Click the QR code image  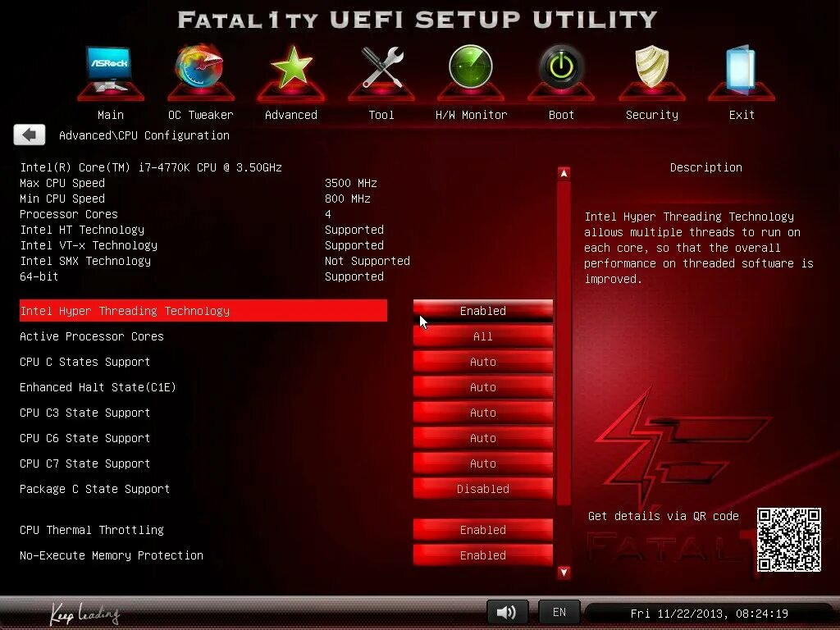point(788,540)
